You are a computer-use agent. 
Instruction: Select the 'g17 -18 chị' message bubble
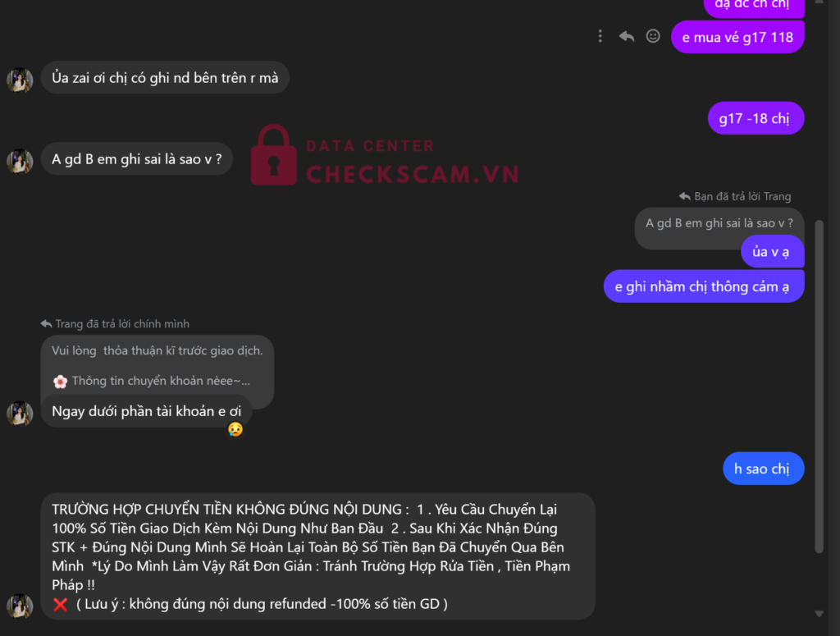pyautogui.click(x=756, y=118)
